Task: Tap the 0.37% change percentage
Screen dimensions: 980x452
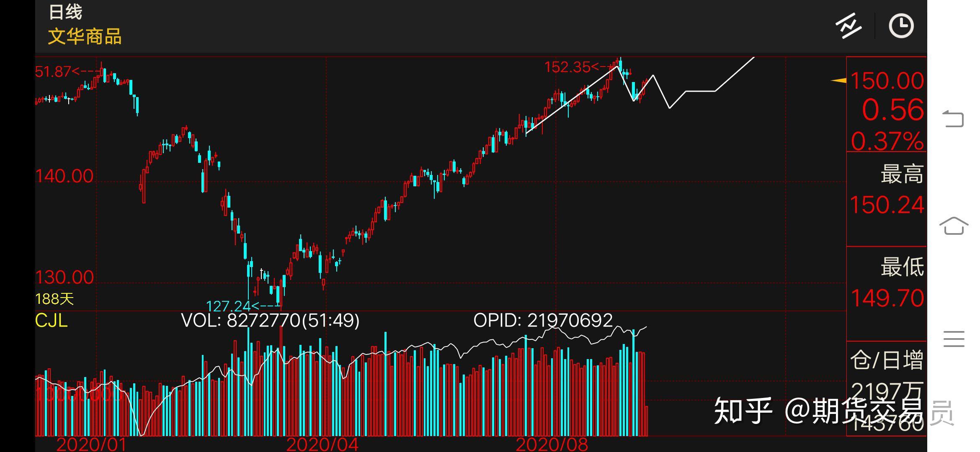Action: 887,141
